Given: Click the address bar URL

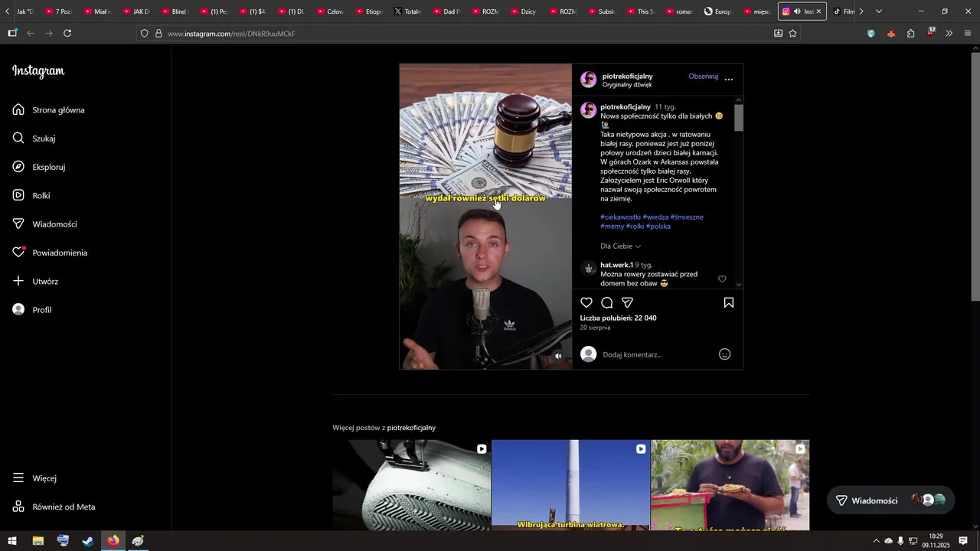Looking at the screenshot, I should coord(231,34).
